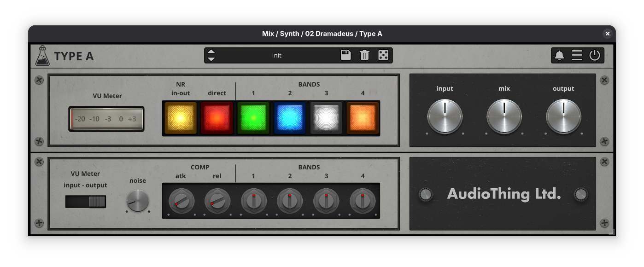Click the randomize dice icon

tap(383, 55)
